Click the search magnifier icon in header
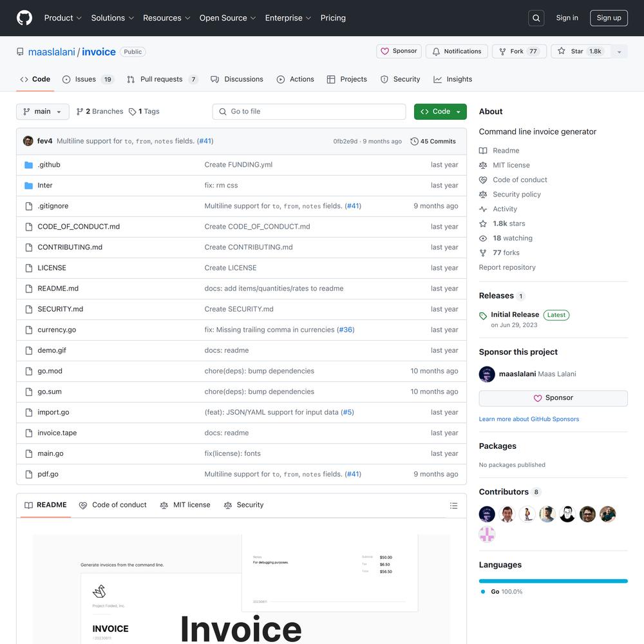The image size is (644, 644). pyautogui.click(x=536, y=18)
